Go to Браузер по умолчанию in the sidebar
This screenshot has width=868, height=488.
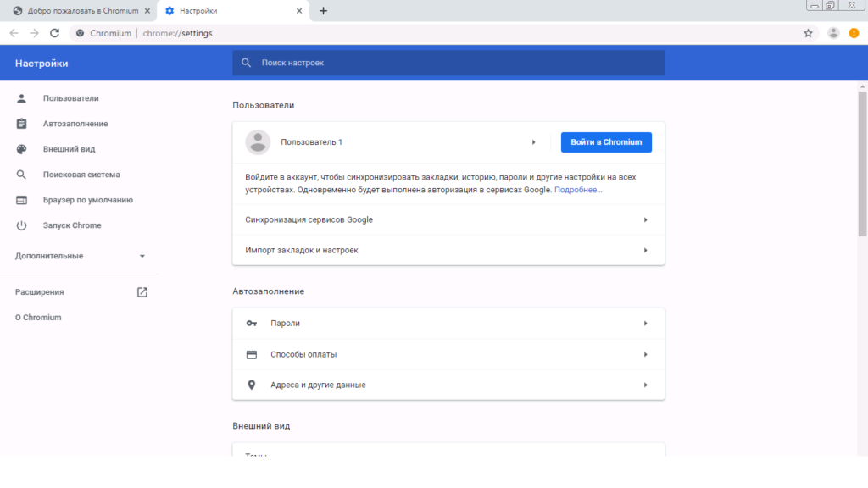click(88, 200)
